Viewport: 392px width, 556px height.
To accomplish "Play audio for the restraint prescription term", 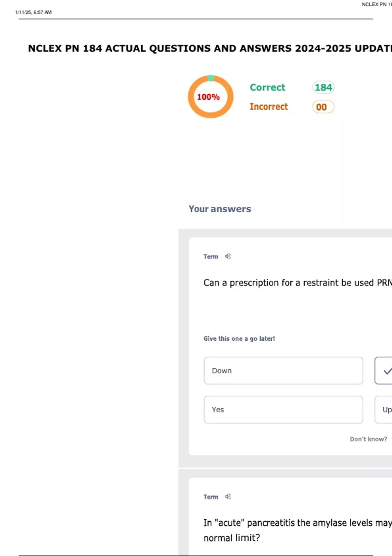I will point(228,256).
